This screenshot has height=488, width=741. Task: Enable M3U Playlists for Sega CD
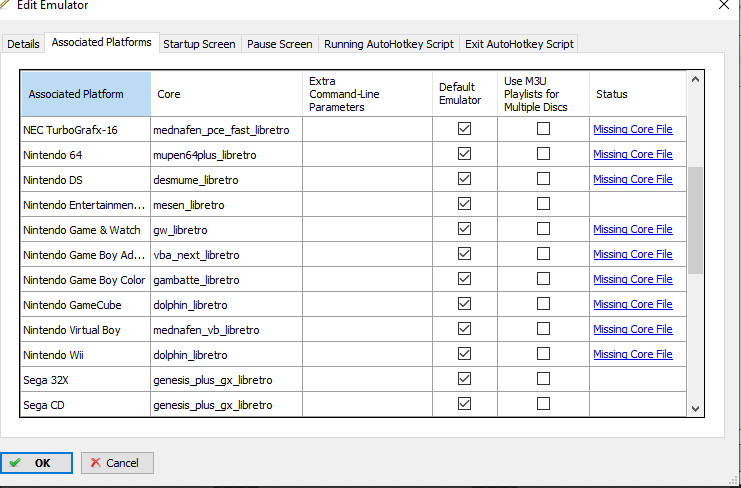[543, 403]
